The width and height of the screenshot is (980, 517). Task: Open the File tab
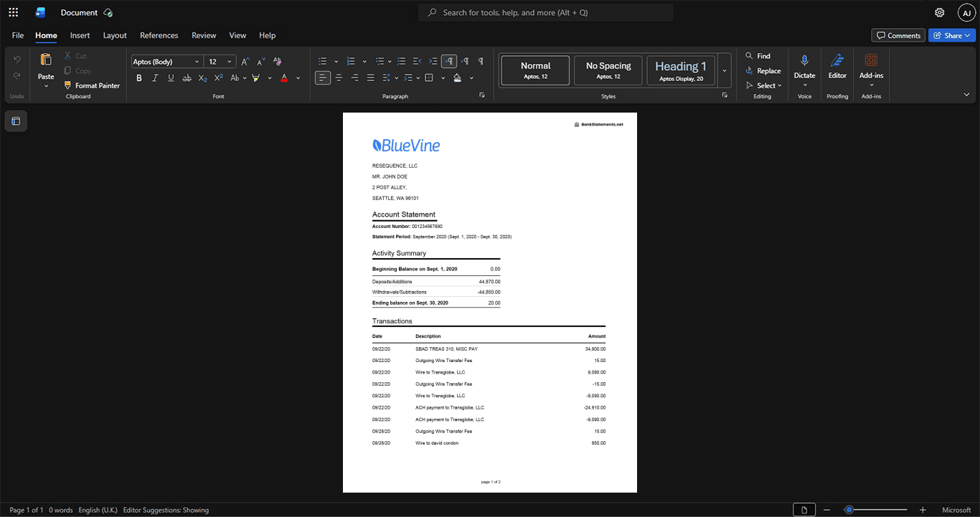18,35
